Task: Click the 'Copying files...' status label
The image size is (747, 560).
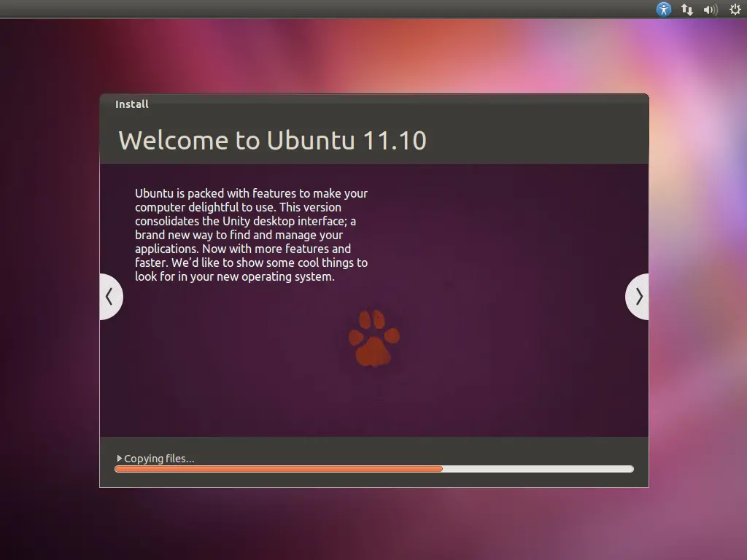Action: pyautogui.click(x=159, y=459)
